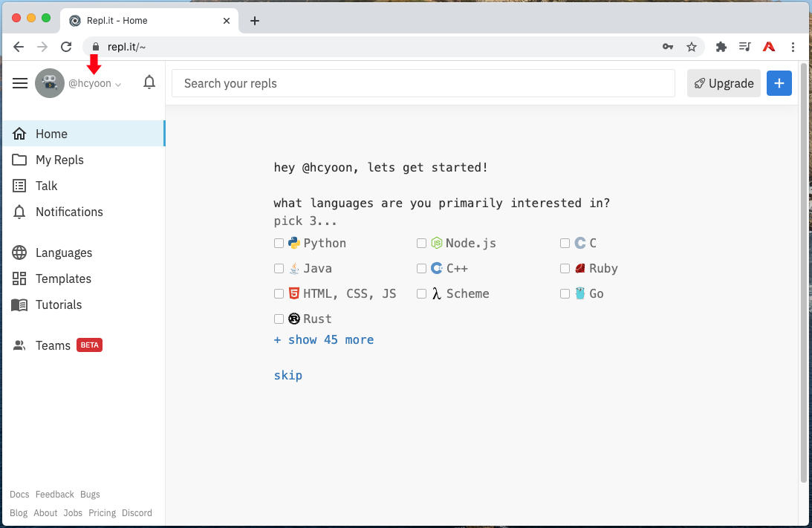Check the Python checkbox

click(x=279, y=244)
